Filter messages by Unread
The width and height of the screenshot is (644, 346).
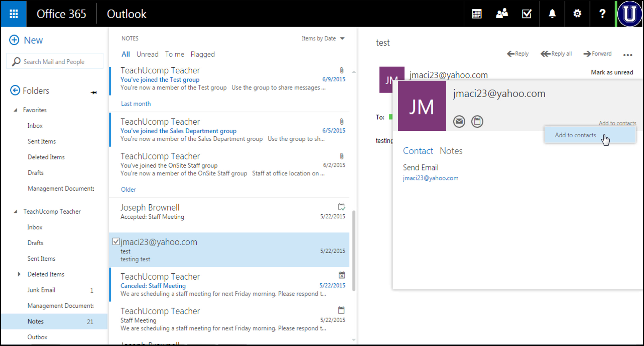pyautogui.click(x=147, y=54)
